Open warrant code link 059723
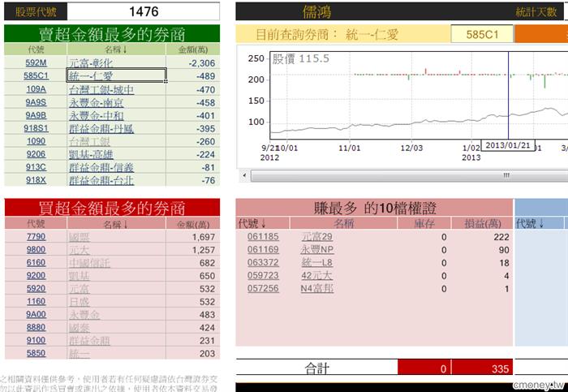Screen dimensions: 568x392 click(x=263, y=276)
